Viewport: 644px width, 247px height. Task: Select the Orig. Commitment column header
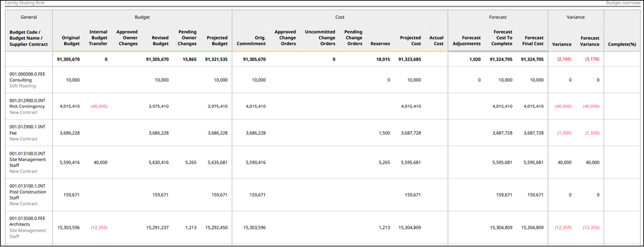click(251, 40)
